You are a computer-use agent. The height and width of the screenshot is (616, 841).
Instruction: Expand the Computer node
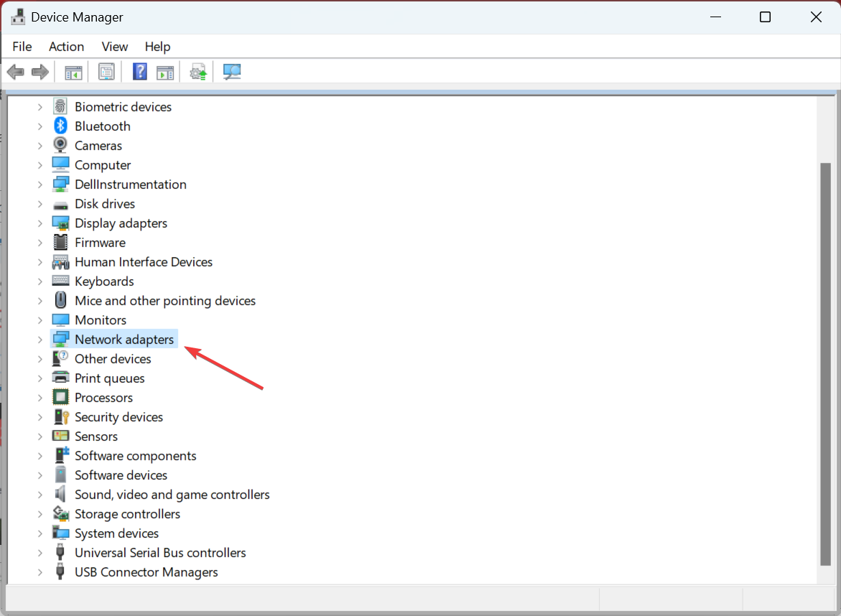coord(40,165)
